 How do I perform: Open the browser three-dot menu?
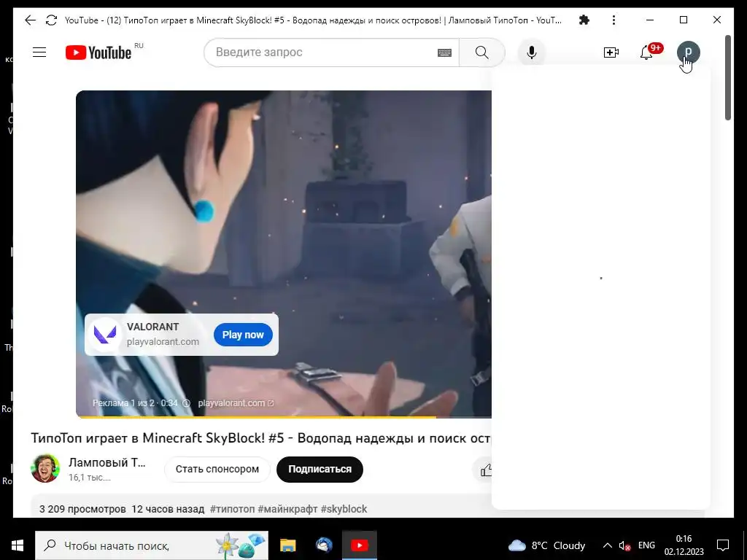tap(614, 20)
